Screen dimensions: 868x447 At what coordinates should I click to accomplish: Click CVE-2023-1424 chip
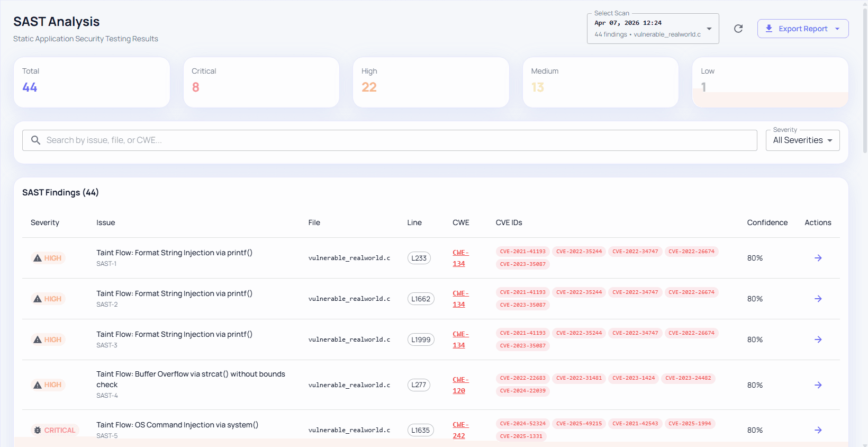point(634,378)
